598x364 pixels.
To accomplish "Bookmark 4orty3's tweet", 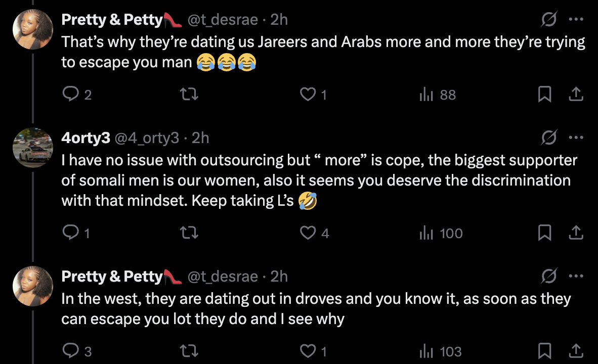I will 544,233.
